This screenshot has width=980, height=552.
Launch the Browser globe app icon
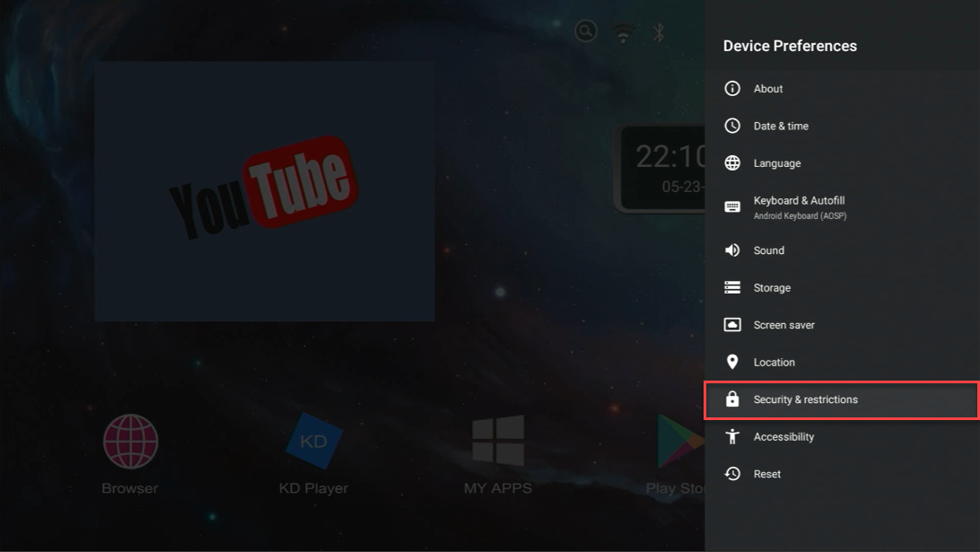tap(130, 442)
